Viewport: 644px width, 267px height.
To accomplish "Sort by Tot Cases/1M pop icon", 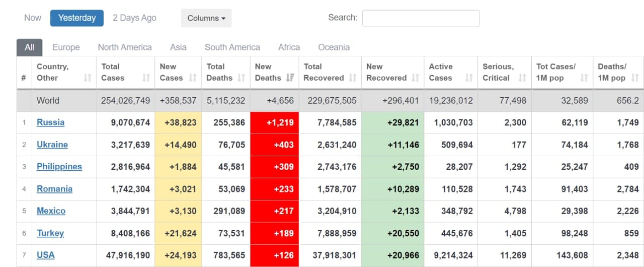I will tap(584, 78).
